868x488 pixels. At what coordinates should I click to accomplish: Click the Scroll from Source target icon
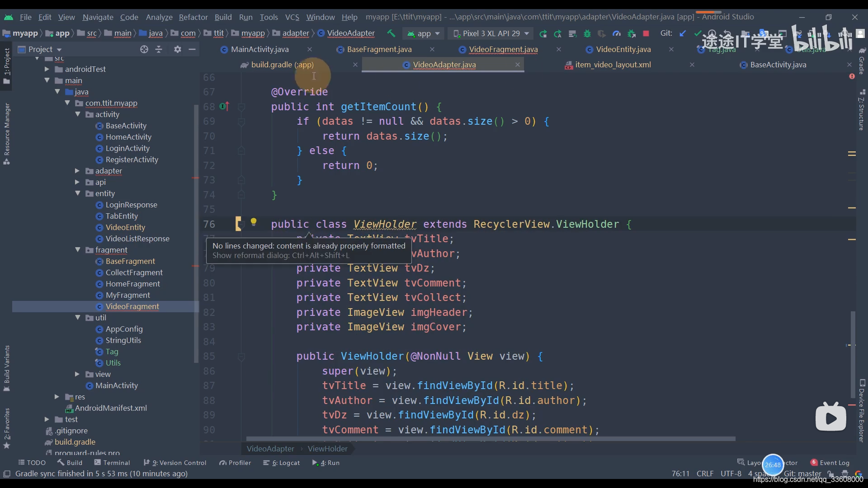coord(144,49)
